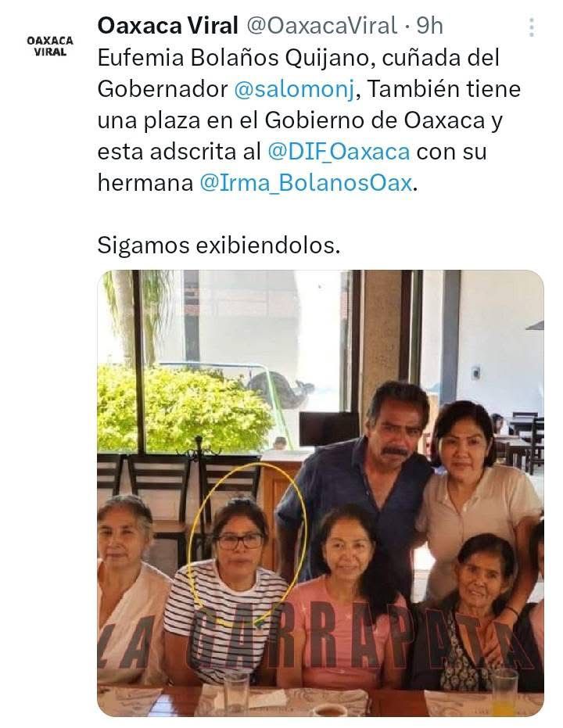This screenshot has height=728, width=563.
Task: Visit the @OaxacaViral handle link
Action: 321,26
